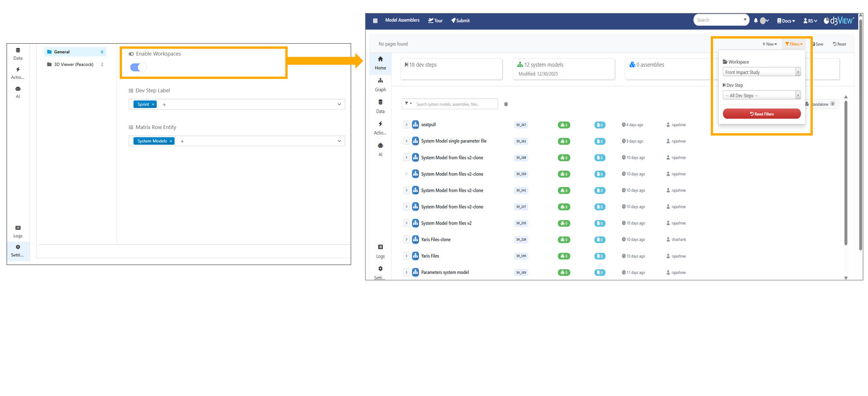Open Logs in the left settings sidebar
Image resolution: width=868 pixels, height=396 pixels.
(x=18, y=231)
